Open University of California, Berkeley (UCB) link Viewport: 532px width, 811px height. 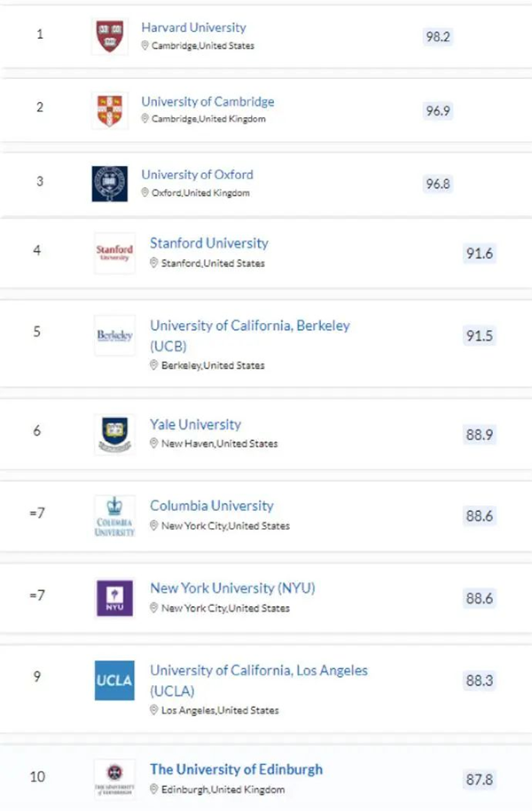click(x=250, y=335)
